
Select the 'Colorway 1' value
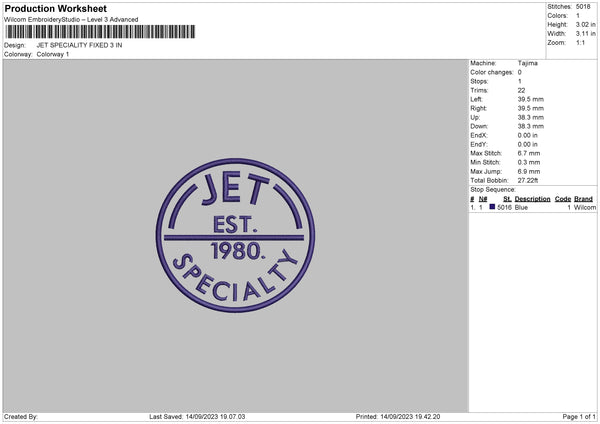pos(53,54)
